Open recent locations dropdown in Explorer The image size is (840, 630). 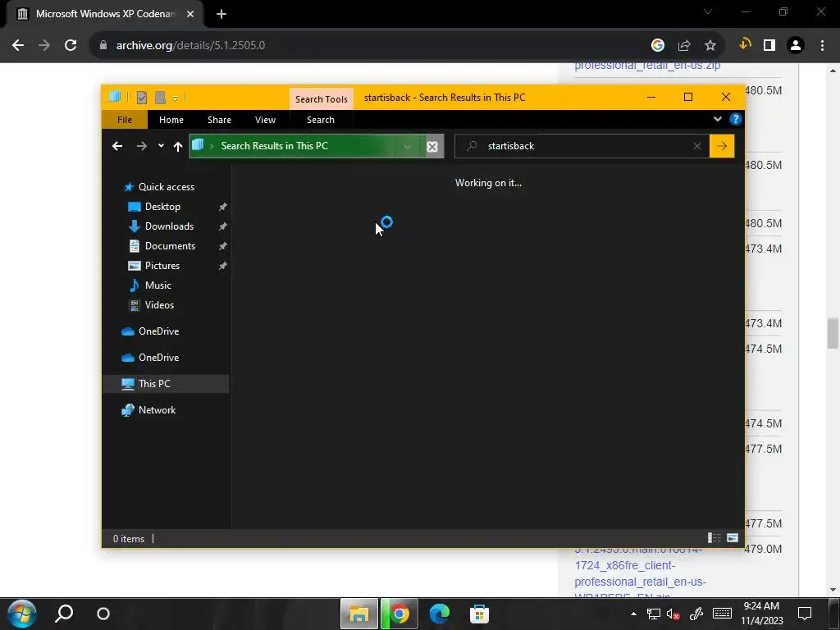pos(161,146)
